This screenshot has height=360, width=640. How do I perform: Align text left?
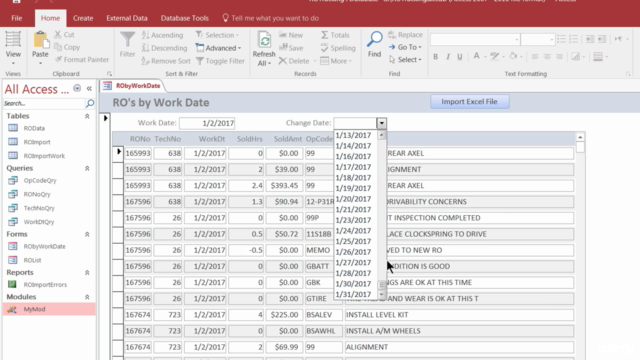(x=535, y=57)
